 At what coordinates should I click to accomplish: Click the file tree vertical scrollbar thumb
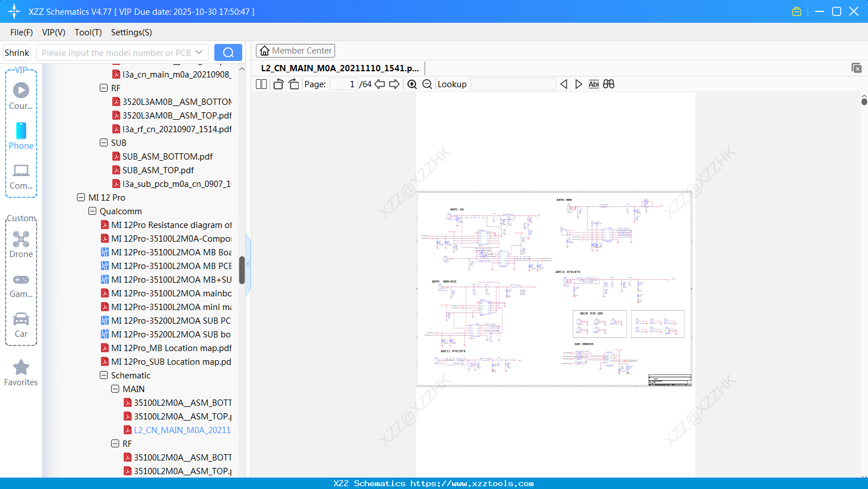[242, 270]
